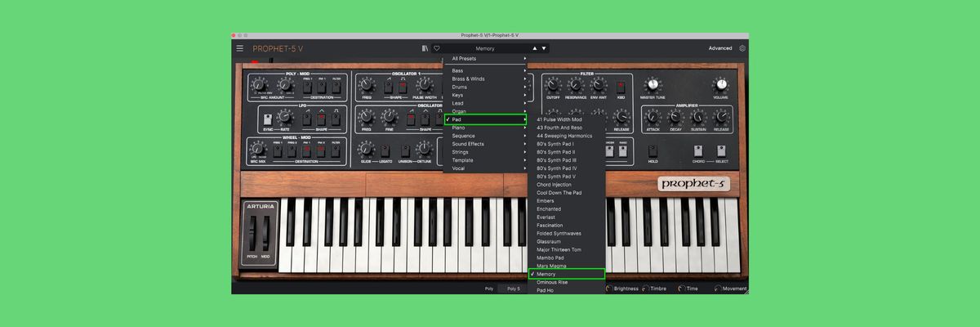Toggle Oscillator 1 pulse shape switch
Viewport: 980px width, 327px height.
(x=403, y=86)
